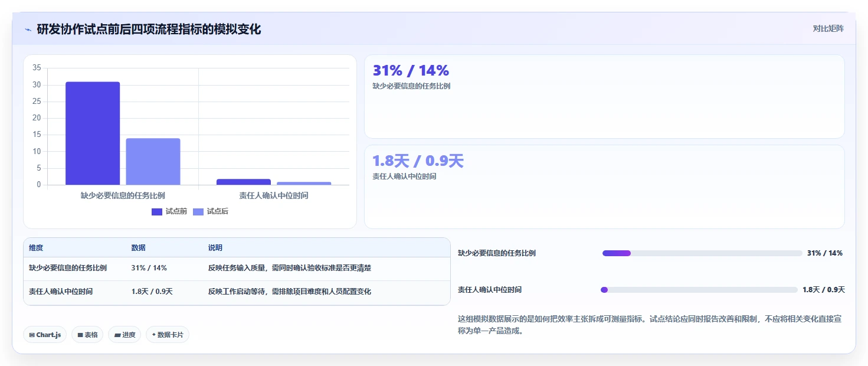The image size is (868, 366).
Task: Click progress bar for 责任人确认中位时间
Action: coord(699,290)
